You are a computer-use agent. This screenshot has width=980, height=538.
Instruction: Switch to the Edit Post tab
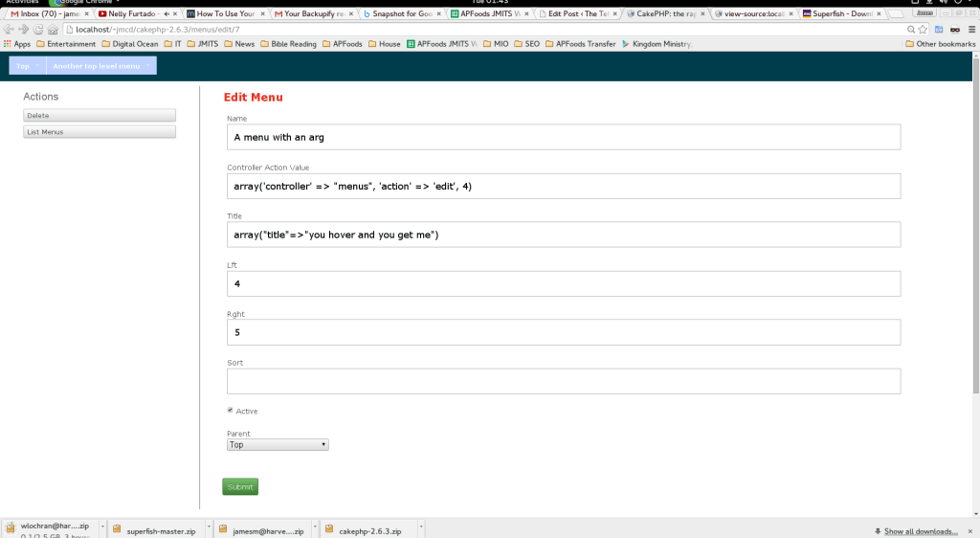(578, 13)
